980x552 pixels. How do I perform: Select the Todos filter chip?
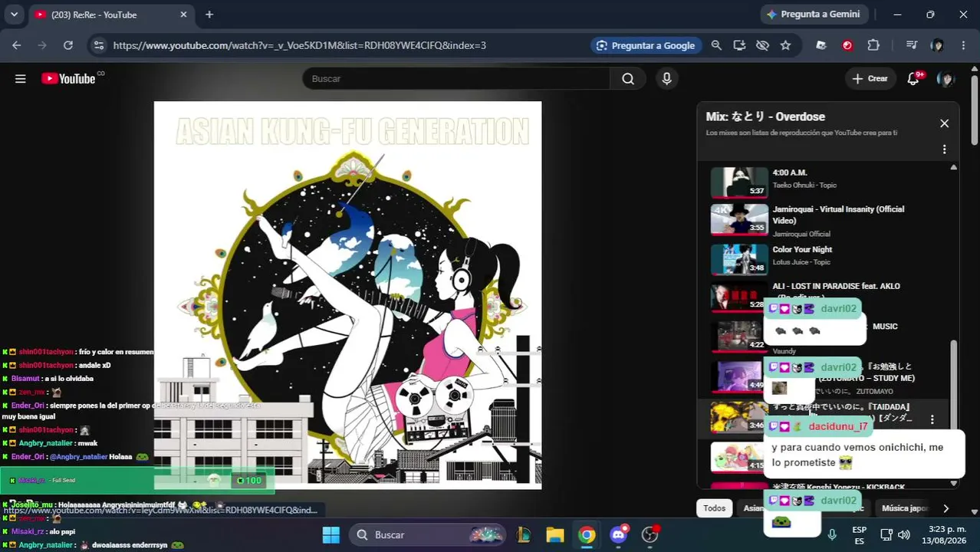point(714,508)
